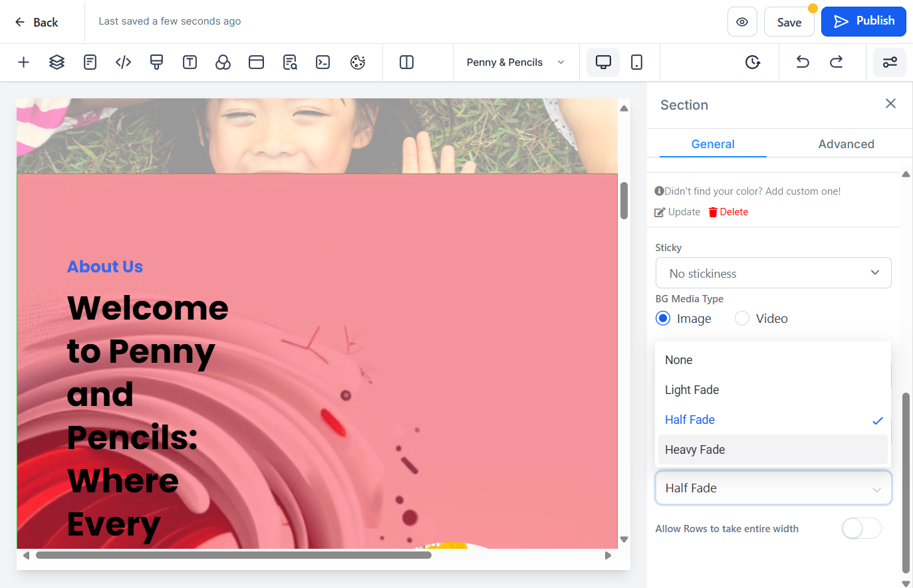
Task: Click the canvas vertical scrollbar thumb
Action: coord(624,200)
